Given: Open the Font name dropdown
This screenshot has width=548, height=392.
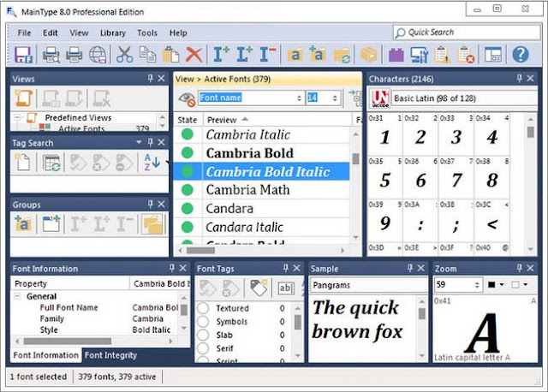Looking at the screenshot, I should pyautogui.click(x=299, y=98).
